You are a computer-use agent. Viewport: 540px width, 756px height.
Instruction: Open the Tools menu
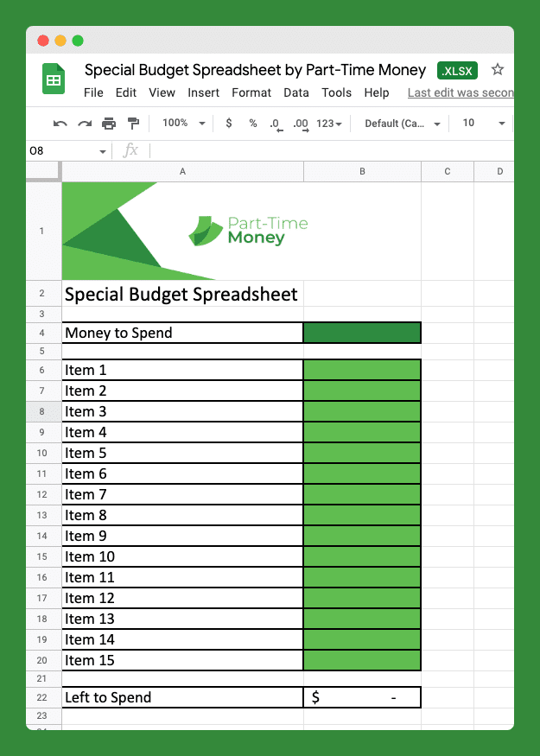pyautogui.click(x=337, y=92)
